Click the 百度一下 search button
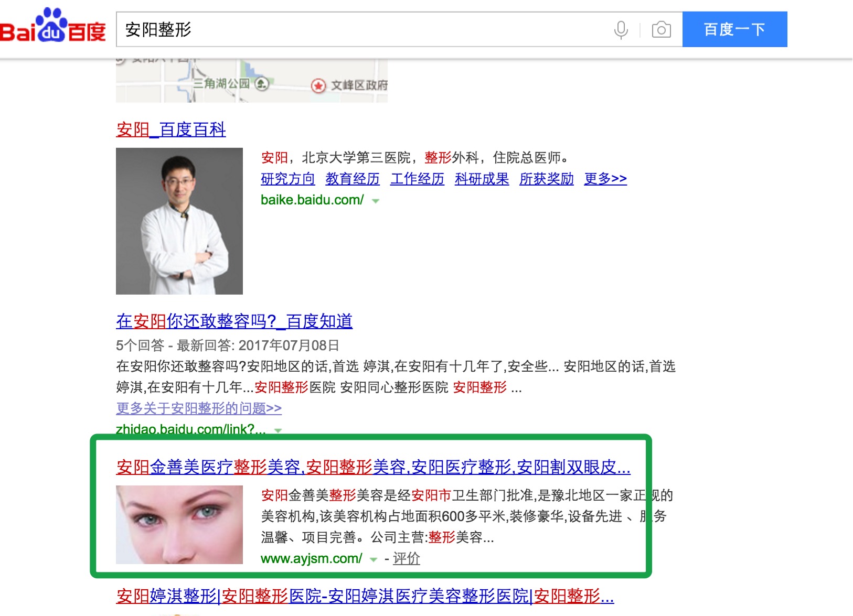The width and height of the screenshot is (853, 616). pos(734,29)
